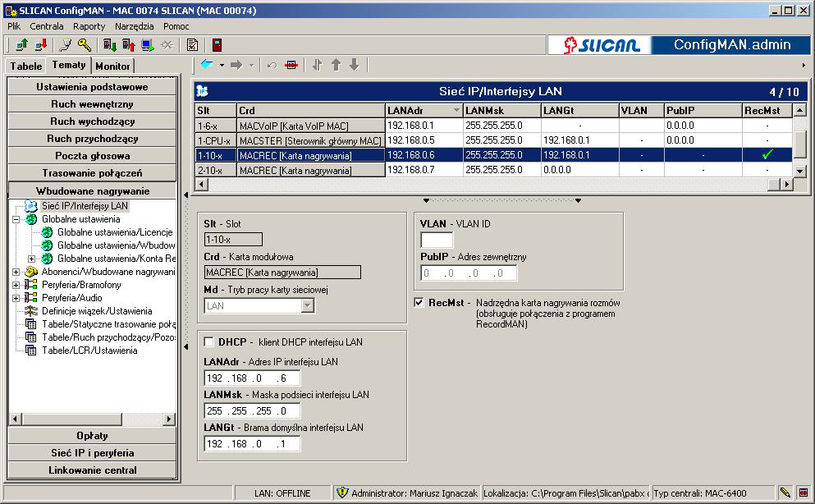Open the Trasowanie połączeń section
Image resolution: width=815 pixels, height=504 pixels.
(92, 172)
